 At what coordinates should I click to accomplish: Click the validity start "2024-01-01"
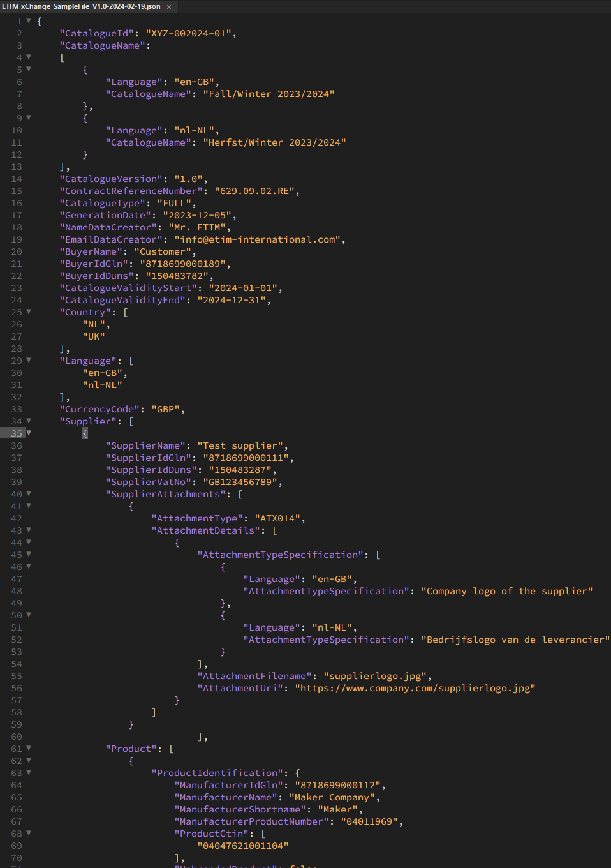pyautogui.click(x=243, y=288)
